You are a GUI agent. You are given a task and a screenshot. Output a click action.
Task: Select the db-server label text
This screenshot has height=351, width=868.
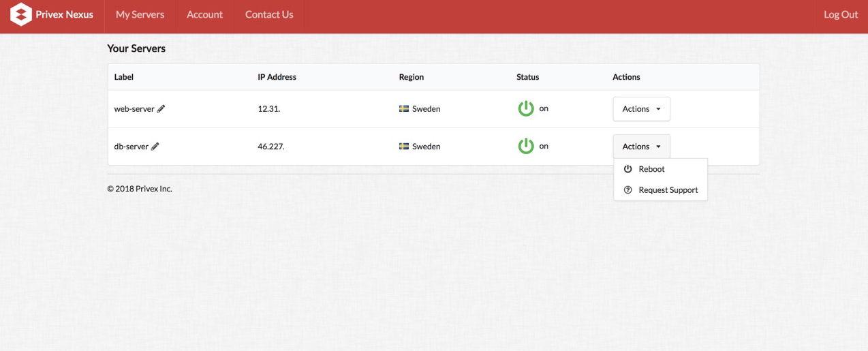(x=131, y=146)
